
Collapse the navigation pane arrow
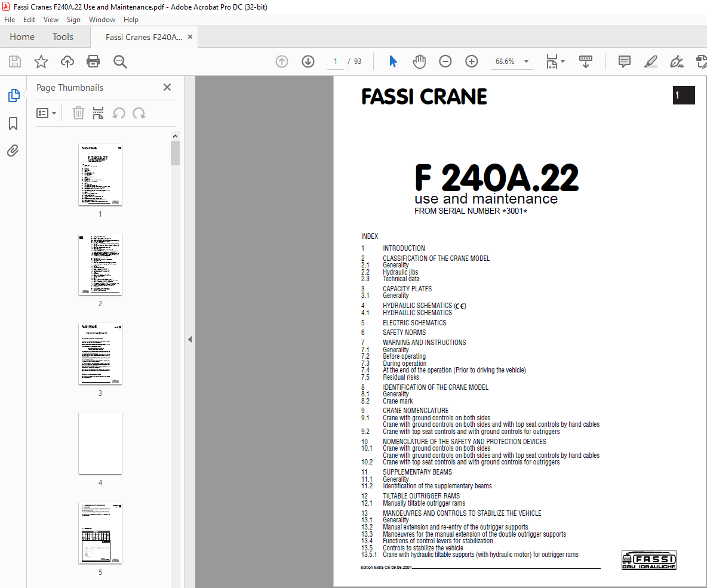190,339
